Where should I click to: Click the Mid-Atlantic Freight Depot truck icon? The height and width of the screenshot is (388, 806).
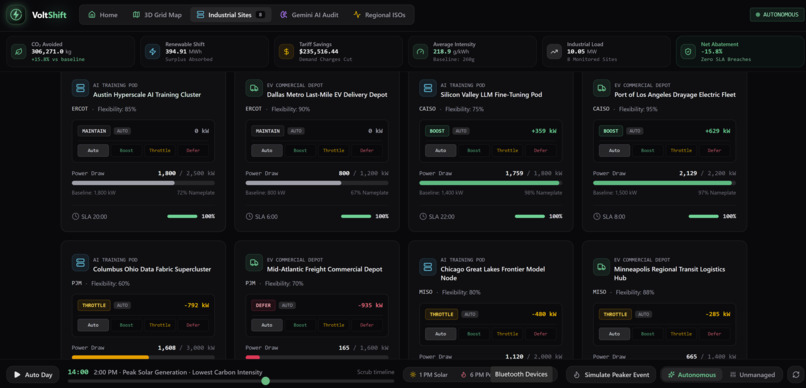pos(254,263)
